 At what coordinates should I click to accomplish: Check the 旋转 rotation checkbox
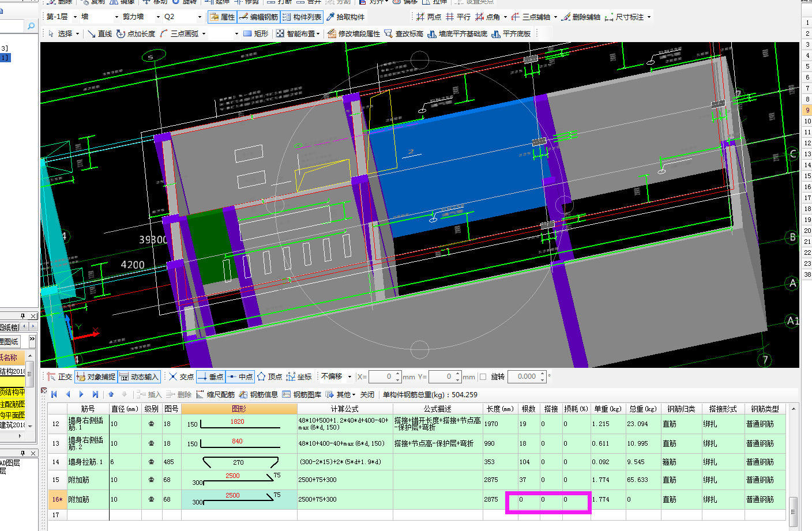[483, 376]
